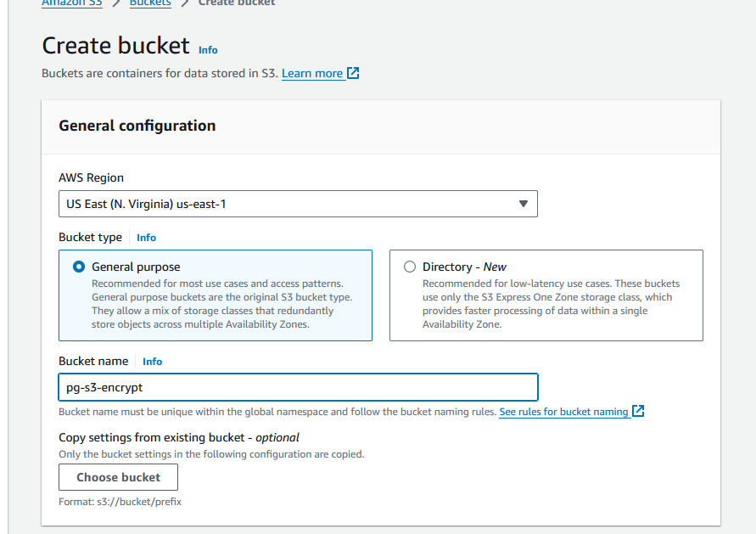This screenshot has height=534, width=756.
Task: Show Info for Bucket type
Action: point(147,238)
